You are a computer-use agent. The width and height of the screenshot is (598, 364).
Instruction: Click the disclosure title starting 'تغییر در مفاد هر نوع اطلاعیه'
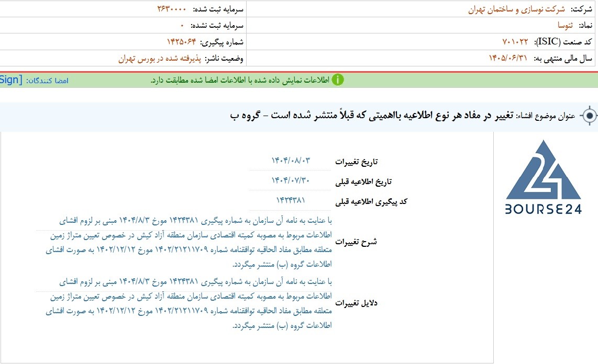(x=372, y=115)
